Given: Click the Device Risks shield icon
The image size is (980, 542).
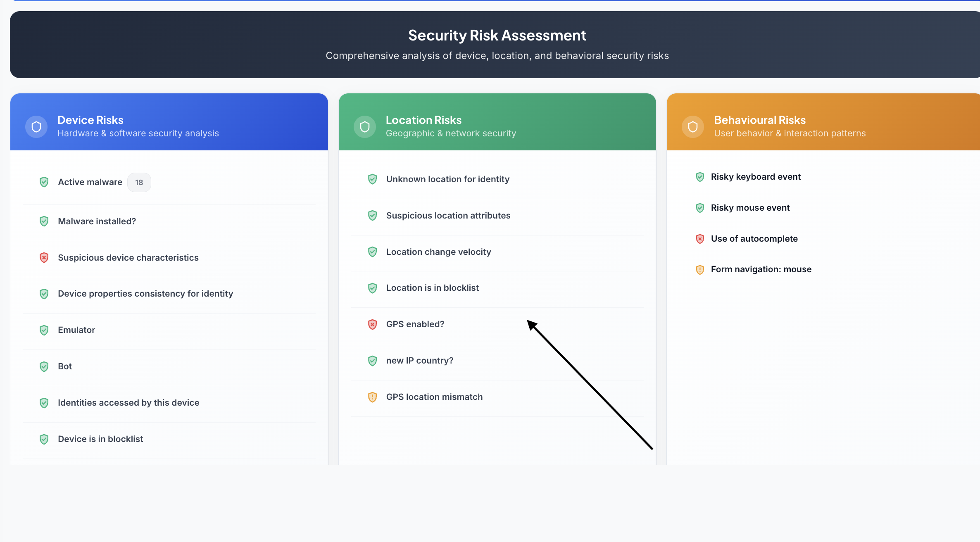Looking at the screenshot, I should click(x=36, y=127).
